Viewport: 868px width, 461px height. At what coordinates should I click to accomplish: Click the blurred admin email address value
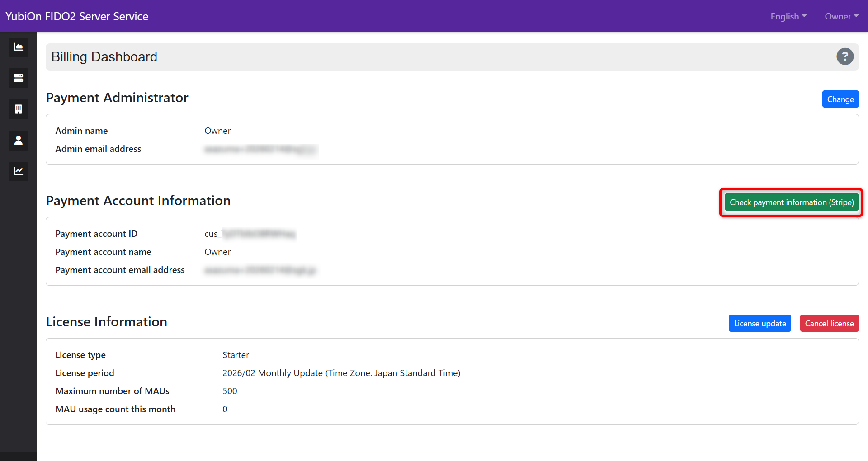click(x=260, y=149)
